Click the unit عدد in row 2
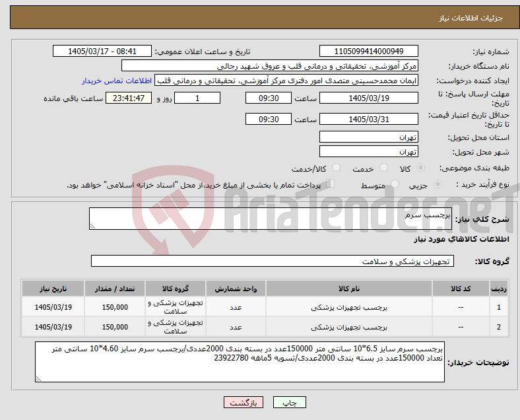 [236, 327]
